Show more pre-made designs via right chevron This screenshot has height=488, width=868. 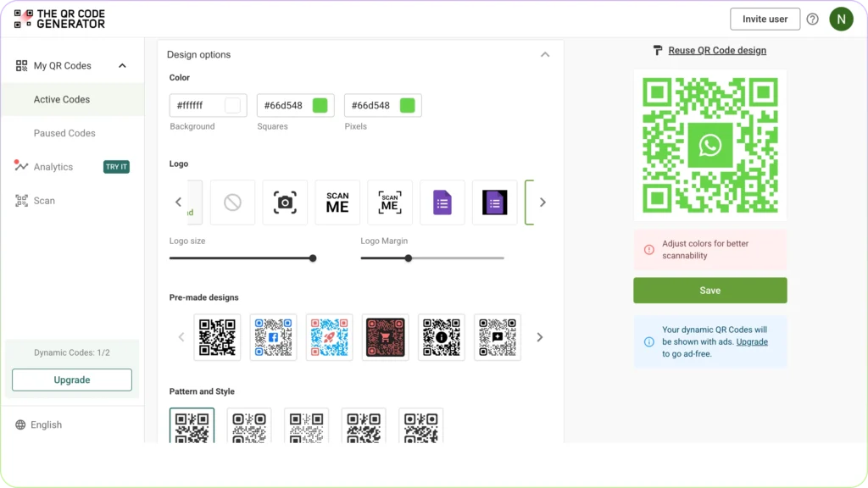(x=540, y=337)
